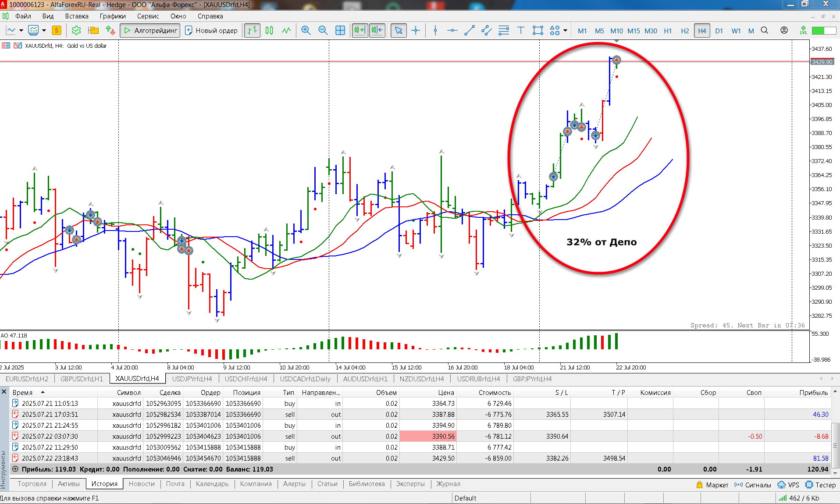Open the Графики menu
The image size is (840, 504).
pos(112,16)
